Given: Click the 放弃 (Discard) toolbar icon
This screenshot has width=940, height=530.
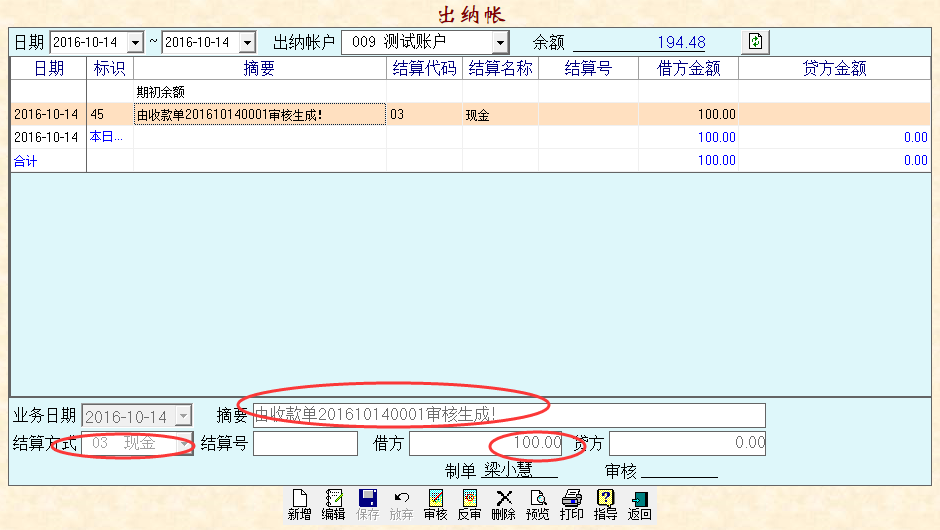Looking at the screenshot, I should point(402,505).
